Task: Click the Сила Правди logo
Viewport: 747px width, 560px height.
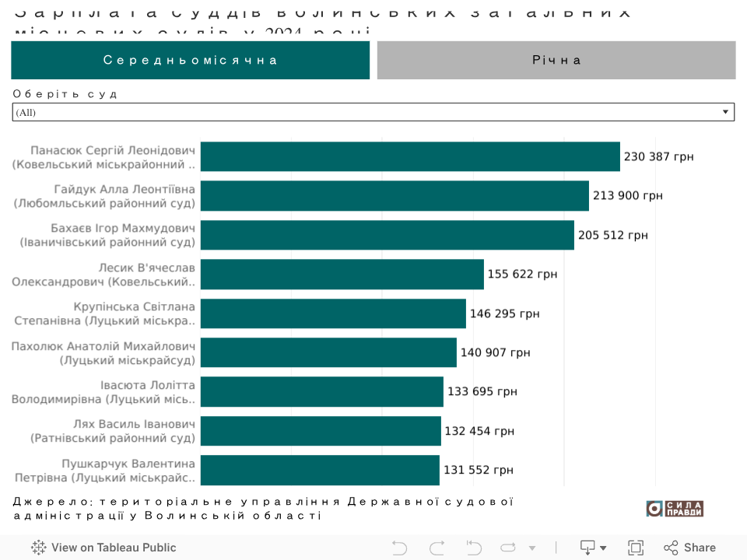Action: click(x=675, y=508)
